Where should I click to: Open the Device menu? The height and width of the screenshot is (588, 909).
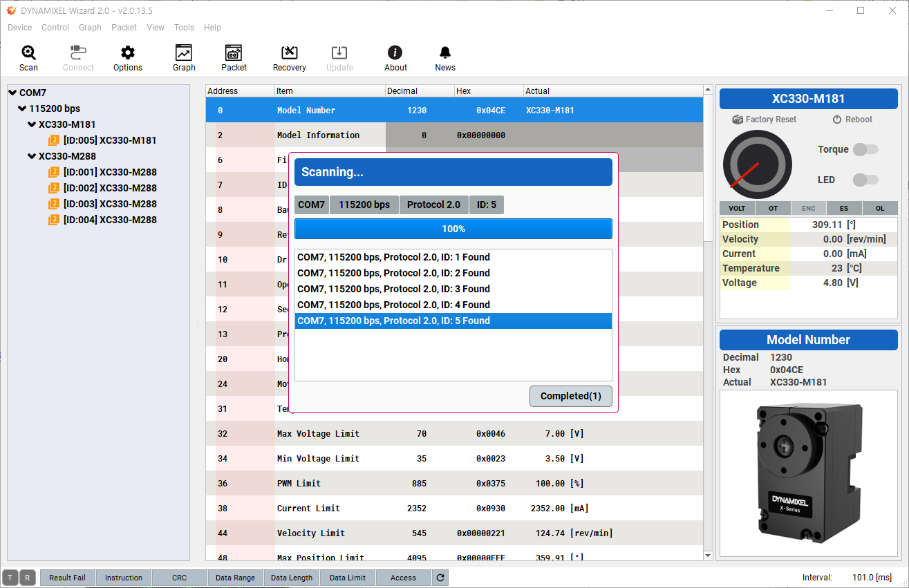coord(19,28)
